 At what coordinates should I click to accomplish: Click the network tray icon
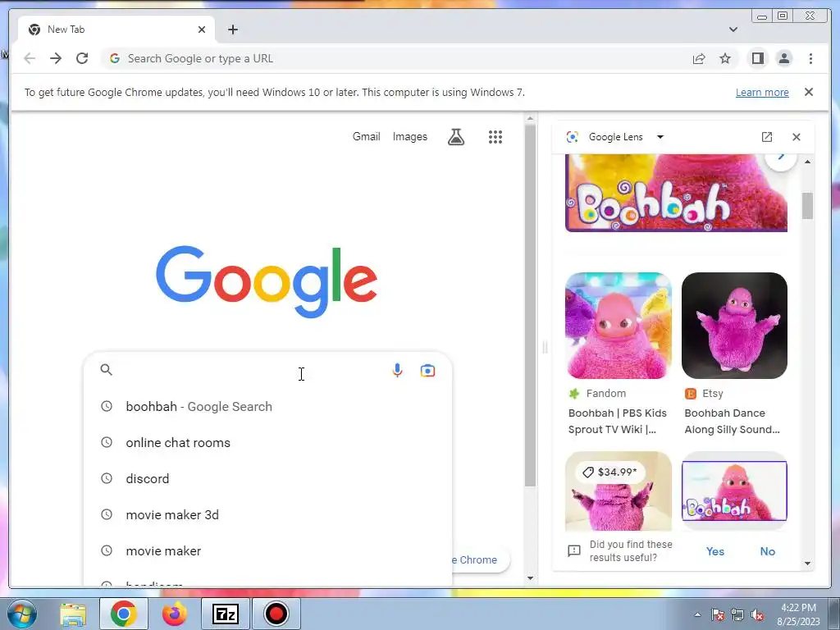pos(737,614)
